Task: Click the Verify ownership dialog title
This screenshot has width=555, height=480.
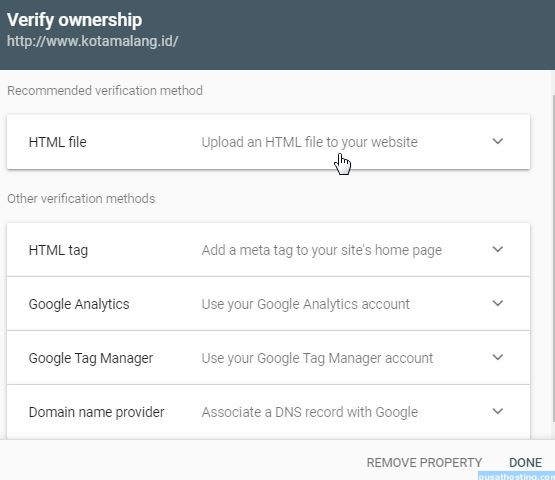Action: (74, 20)
